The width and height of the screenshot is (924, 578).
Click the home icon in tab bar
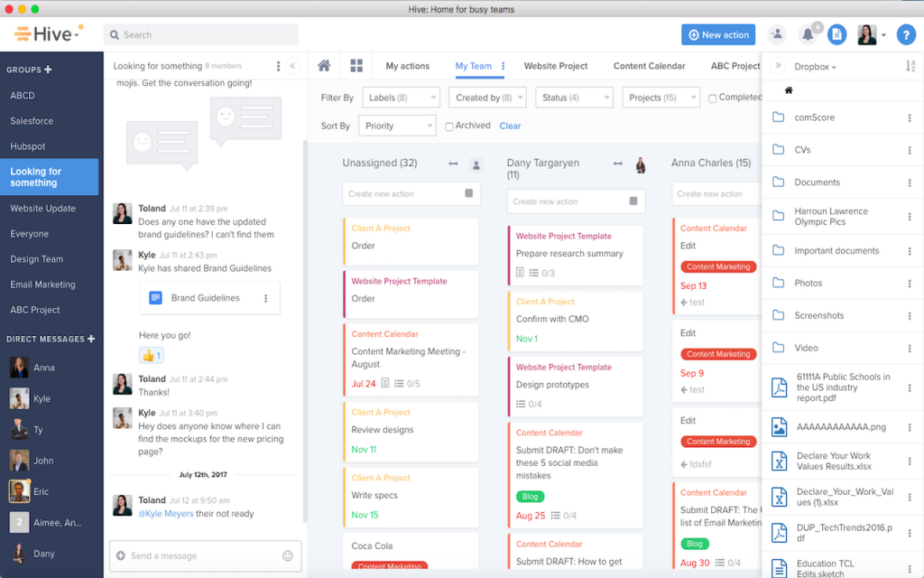pos(324,65)
